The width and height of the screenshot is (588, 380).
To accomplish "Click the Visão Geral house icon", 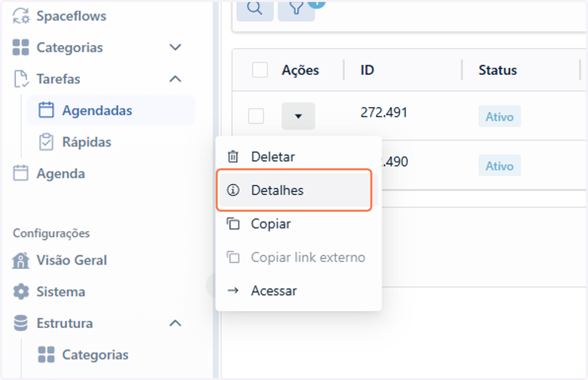I will (x=21, y=260).
